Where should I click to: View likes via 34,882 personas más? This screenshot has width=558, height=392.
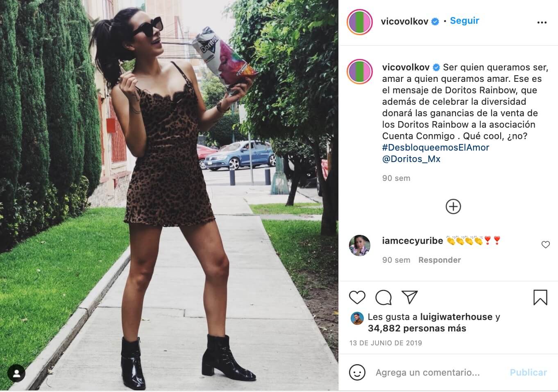pos(417,328)
